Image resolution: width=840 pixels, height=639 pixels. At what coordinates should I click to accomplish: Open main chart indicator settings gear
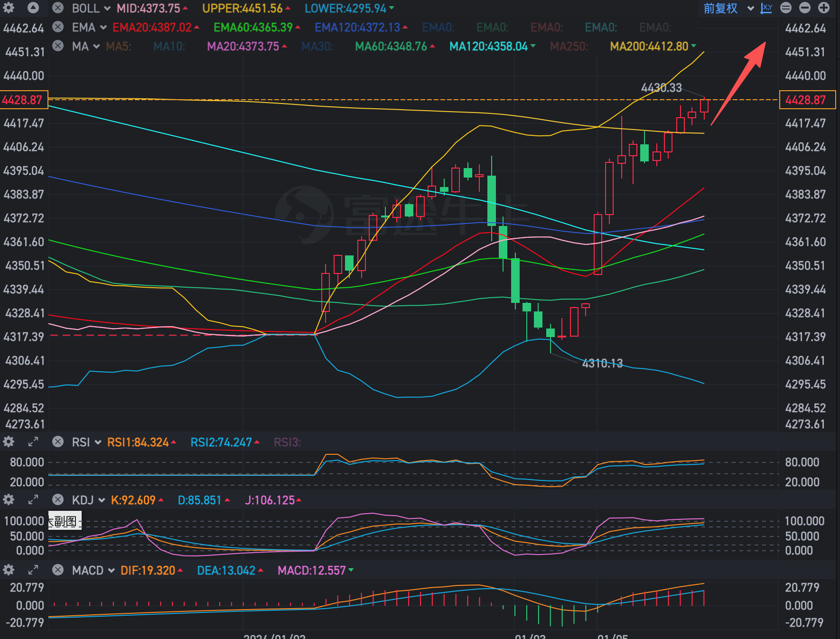tap(9, 8)
